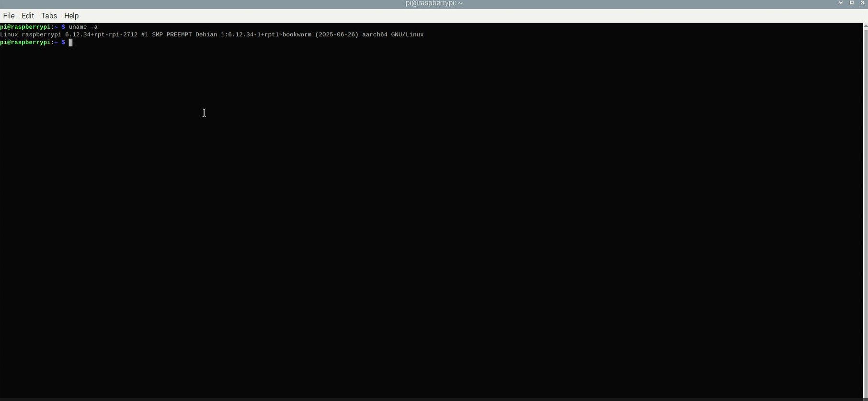Open the Tabs menu

pyautogui.click(x=49, y=16)
